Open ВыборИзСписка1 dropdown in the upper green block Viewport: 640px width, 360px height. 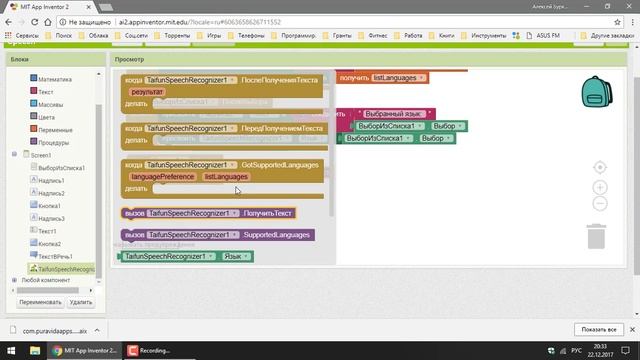click(x=420, y=126)
